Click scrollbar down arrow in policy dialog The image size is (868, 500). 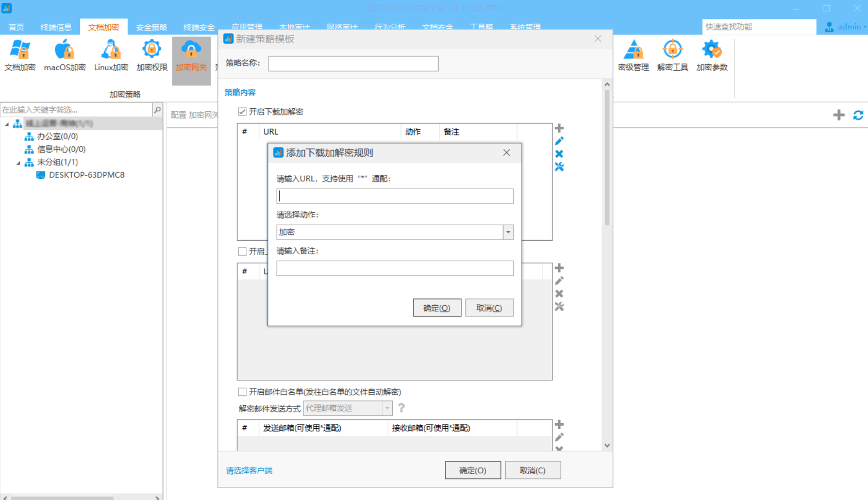coord(607,445)
